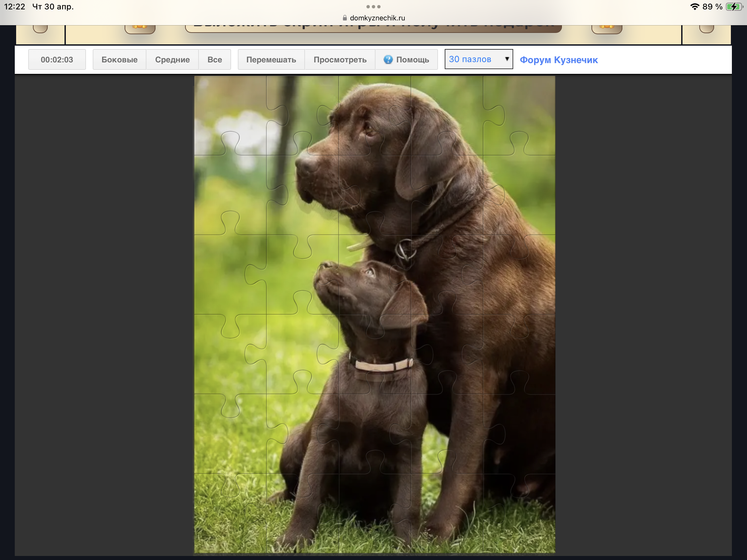Tap the battery charging icon

[x=734, y=7]
